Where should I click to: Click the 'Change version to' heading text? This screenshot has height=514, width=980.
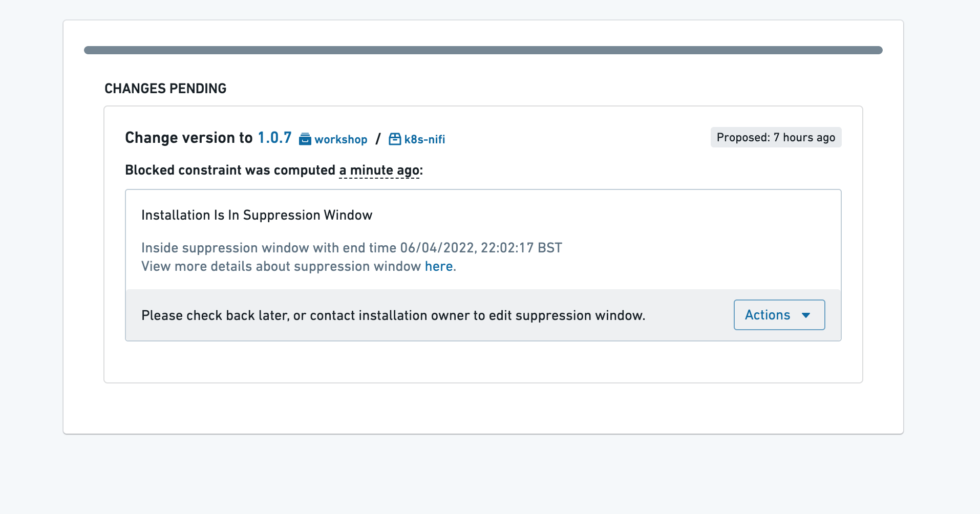tap(189, 138)
